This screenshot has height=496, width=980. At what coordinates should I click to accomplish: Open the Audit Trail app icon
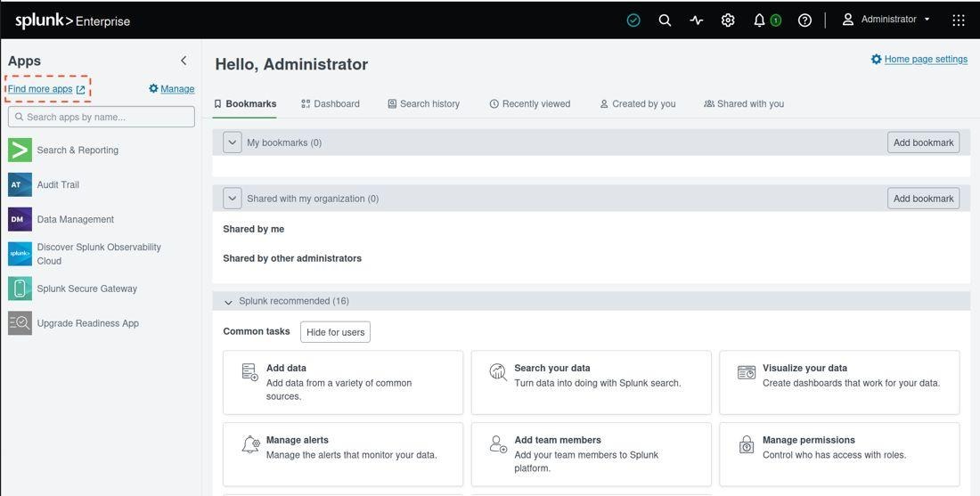[x=20, y=185]
